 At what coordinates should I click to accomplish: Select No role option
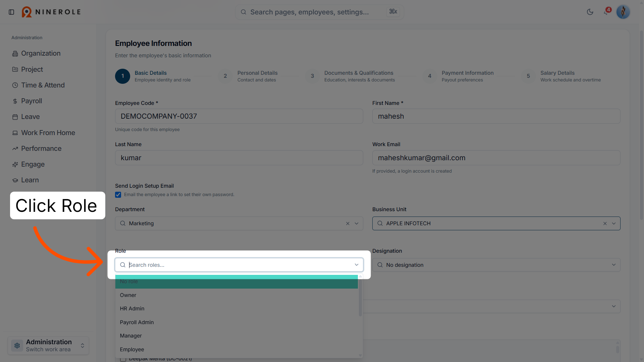[236, 282]
